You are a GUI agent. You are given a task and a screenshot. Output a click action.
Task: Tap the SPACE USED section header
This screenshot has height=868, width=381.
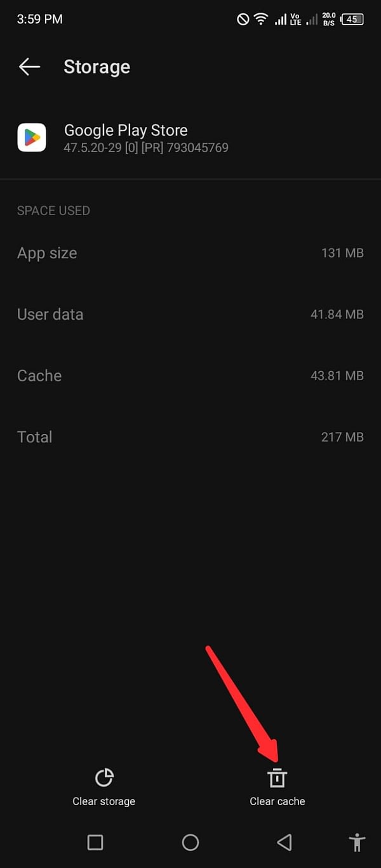click(x=53, y=210)
